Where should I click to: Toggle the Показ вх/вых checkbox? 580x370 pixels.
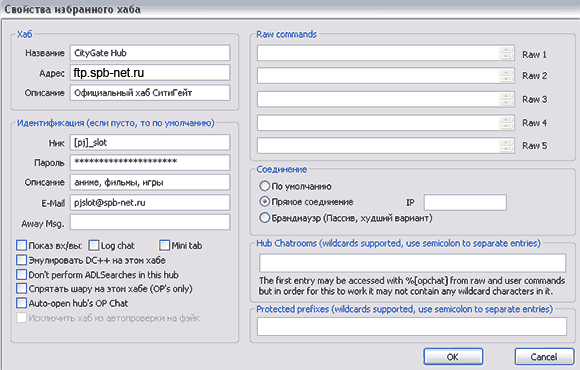pyautogui.click(x=22, y=245)
